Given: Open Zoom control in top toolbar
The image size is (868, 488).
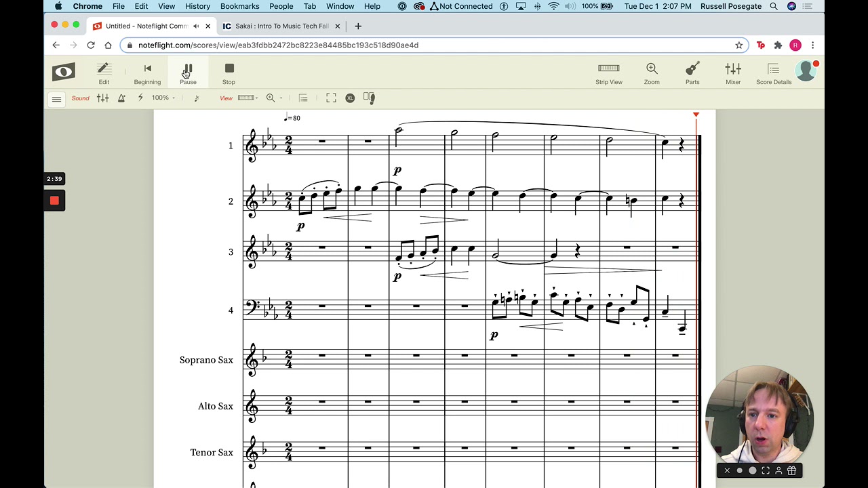Looking at the screenshot, I should coord(652,73).
